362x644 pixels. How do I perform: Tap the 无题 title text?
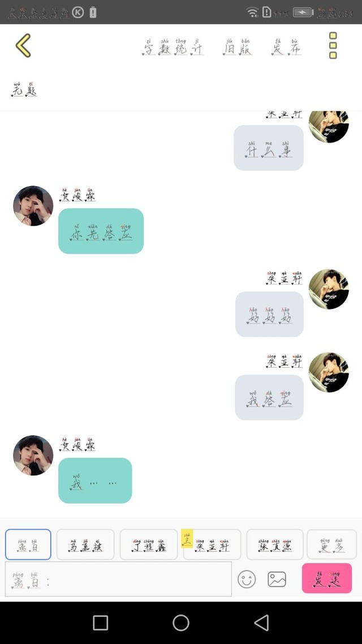click(24, 89)
